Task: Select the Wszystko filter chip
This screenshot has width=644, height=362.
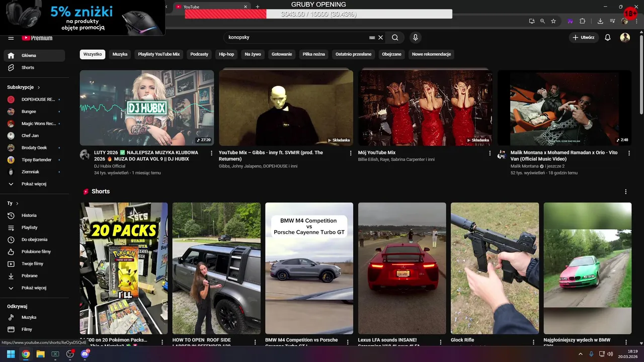Action: 93,54
